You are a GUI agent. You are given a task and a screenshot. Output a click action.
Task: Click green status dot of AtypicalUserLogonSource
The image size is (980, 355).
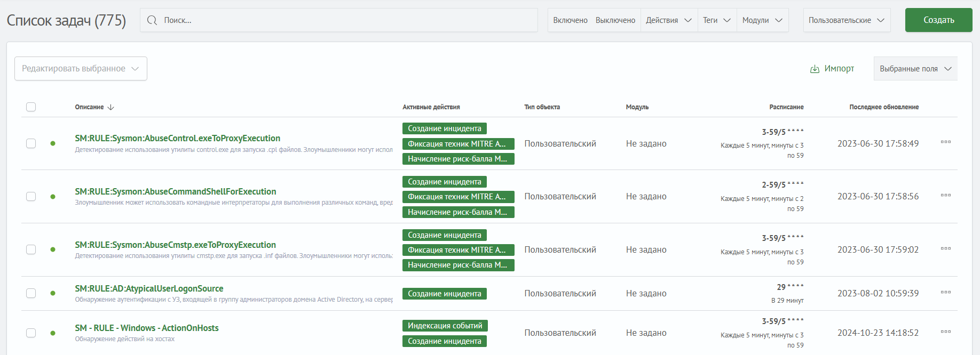coord(53,293)
